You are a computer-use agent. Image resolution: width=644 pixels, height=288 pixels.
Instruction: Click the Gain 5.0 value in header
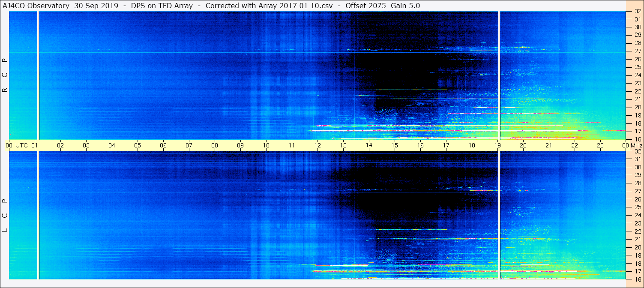[x=405, y=6]
